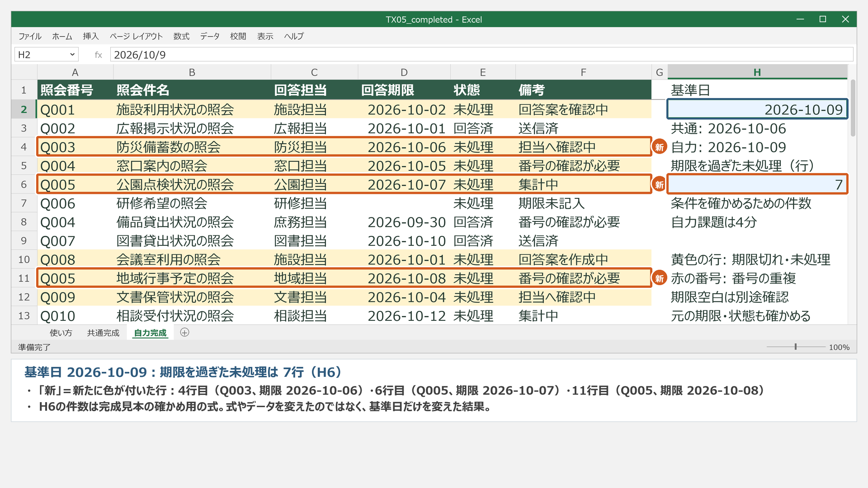This screenshot has height=488, width=868.
Task: Open the 校閲 tab
Action: 238,36
